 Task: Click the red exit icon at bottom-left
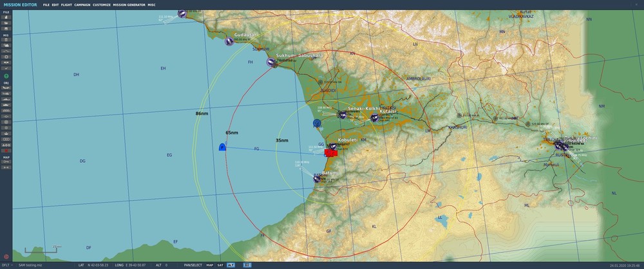[6, 257]
